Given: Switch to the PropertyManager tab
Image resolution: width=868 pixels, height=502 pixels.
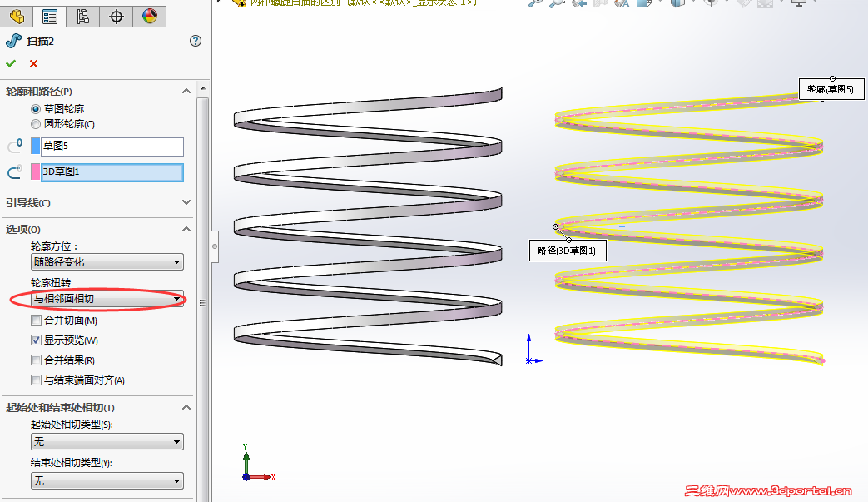Looking at the screenshot, I should click(x=50, y=17).
